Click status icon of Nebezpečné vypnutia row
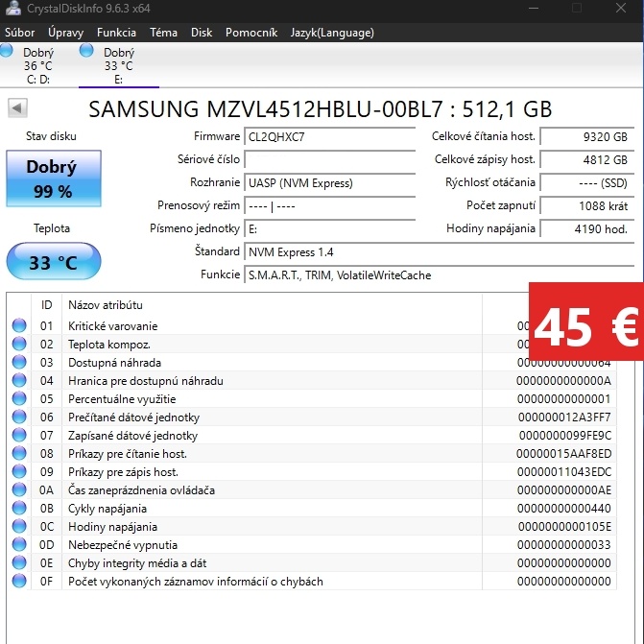This screenshot has width=644, height=644. click(19, 544)
